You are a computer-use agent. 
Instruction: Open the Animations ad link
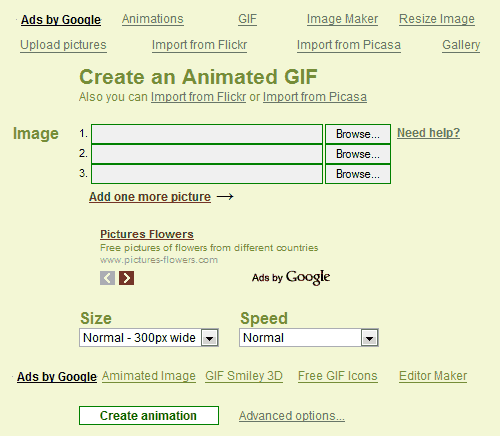(x=153, y=19)
